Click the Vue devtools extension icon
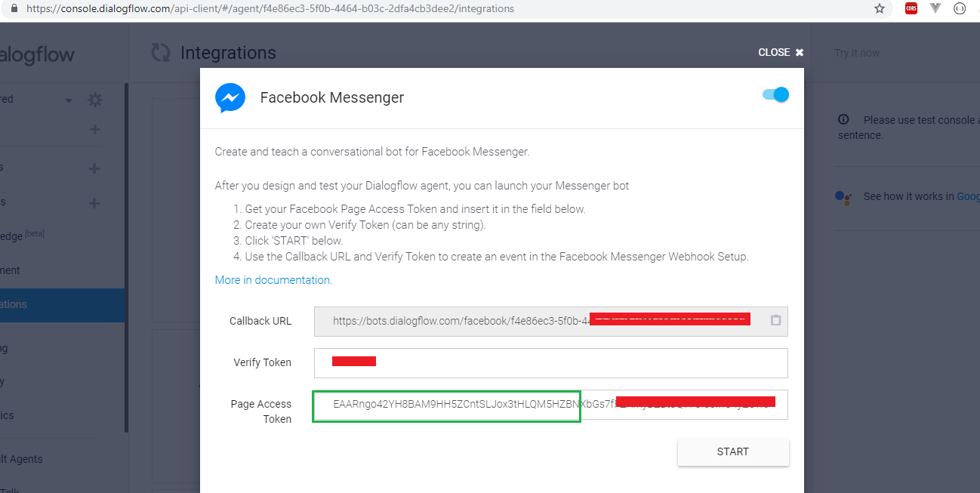Image resolution: width=980 pixels, height=493 pixels. [935, 9]
